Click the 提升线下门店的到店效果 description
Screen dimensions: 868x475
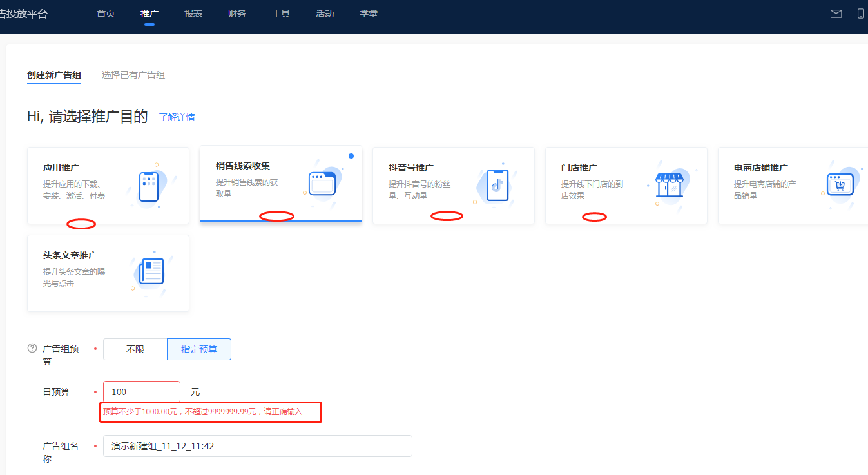pos(592,190)
